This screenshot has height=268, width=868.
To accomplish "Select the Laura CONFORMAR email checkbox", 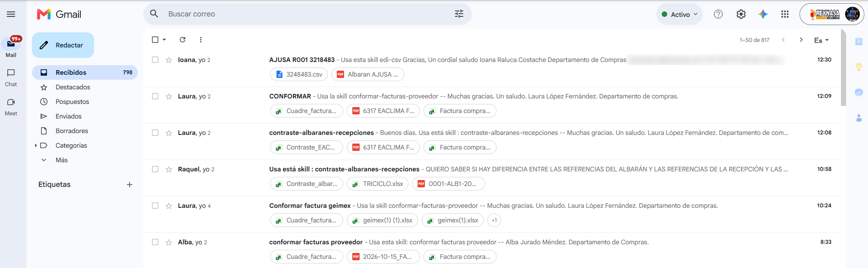I will 155,96.
